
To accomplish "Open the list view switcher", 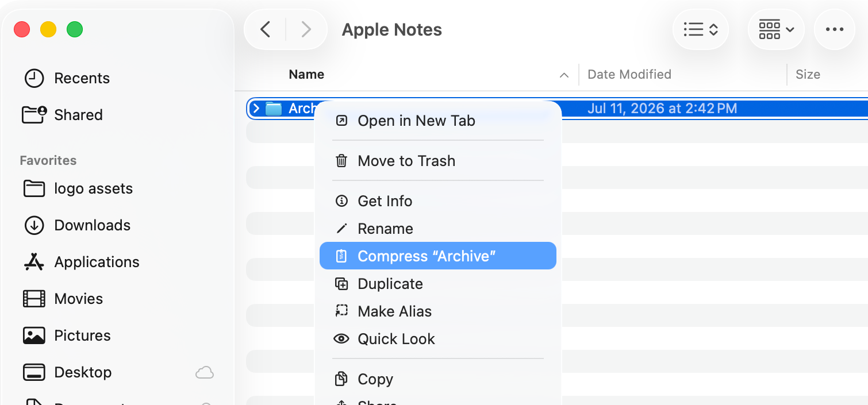I will [x=701, y=29].
